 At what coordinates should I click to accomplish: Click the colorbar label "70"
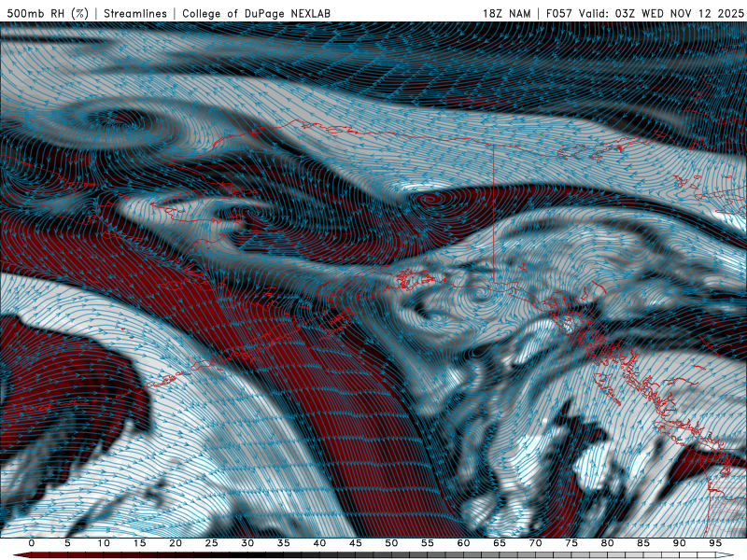[x=535, y=543]
